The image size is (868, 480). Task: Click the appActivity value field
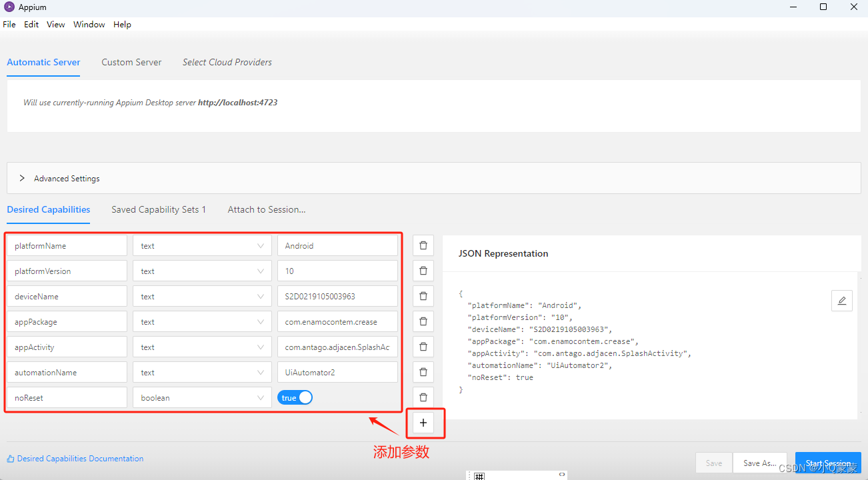(x=337, y=347)
